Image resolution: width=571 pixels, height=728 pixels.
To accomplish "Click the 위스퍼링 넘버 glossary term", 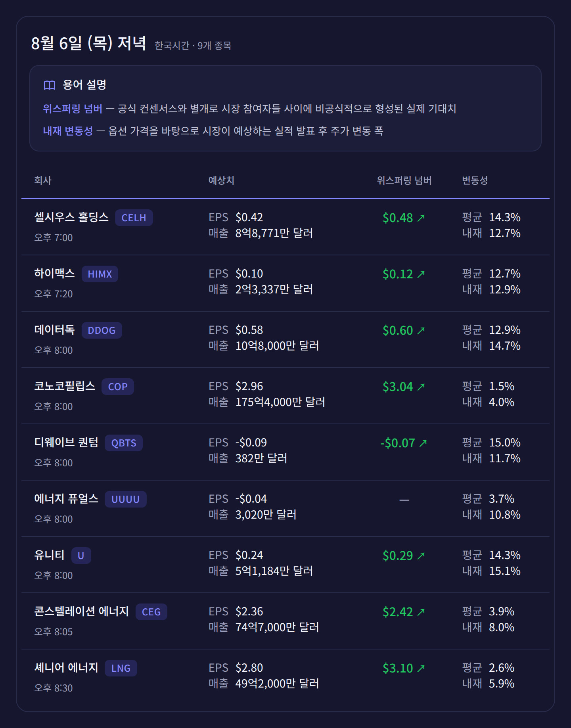I will click(x=73, y=109).
